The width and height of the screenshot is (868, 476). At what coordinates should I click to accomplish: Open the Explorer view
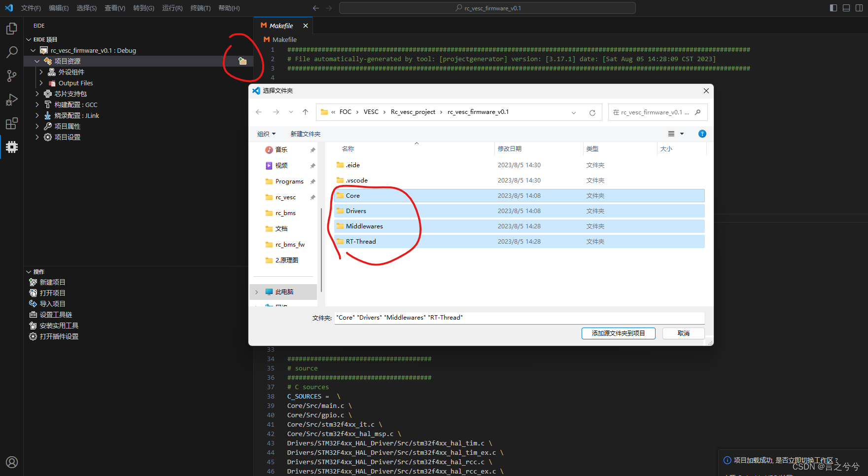point(11,28)
